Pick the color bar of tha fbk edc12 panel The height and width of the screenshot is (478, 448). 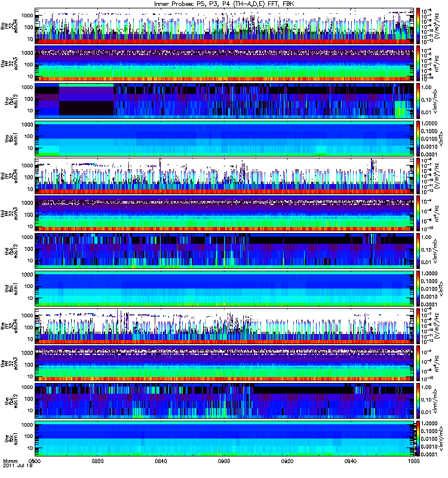(x=418, y=101)
